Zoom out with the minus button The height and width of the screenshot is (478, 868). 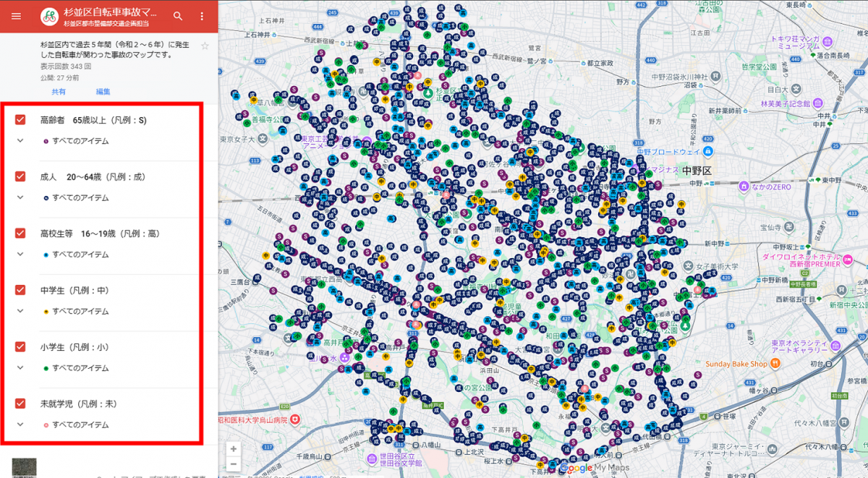[234, 464]
